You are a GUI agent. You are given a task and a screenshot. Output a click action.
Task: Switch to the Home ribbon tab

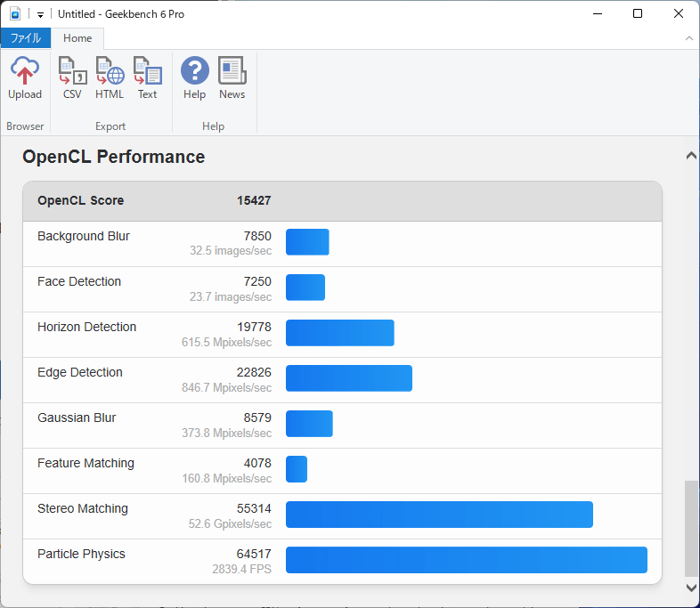point(77,38)
